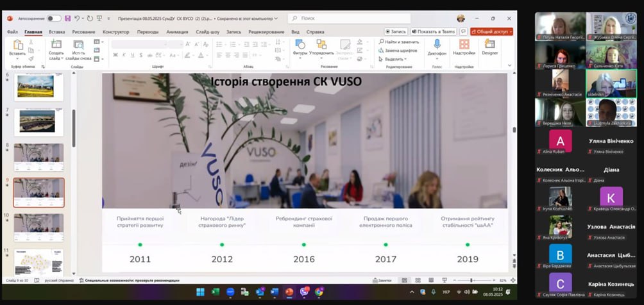Image resolution: width=644 pixels, height=305 pixels.
Task: Open the save location dropdown in title
Action: pyautogui.click(x=276, y=19)
